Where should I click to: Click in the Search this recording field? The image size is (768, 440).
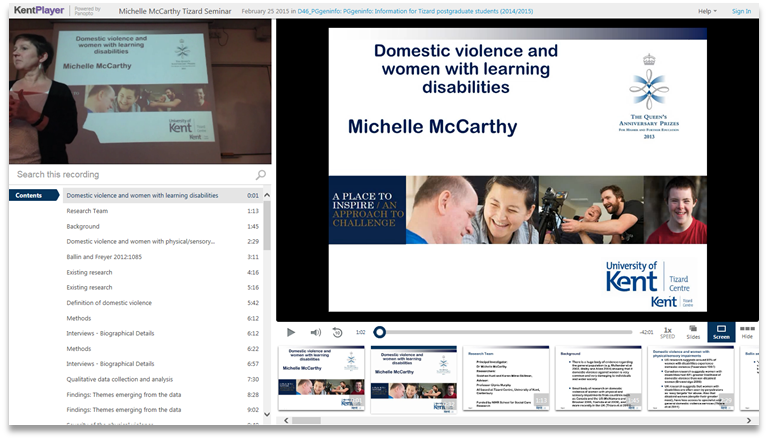click(x=132, y=174)
